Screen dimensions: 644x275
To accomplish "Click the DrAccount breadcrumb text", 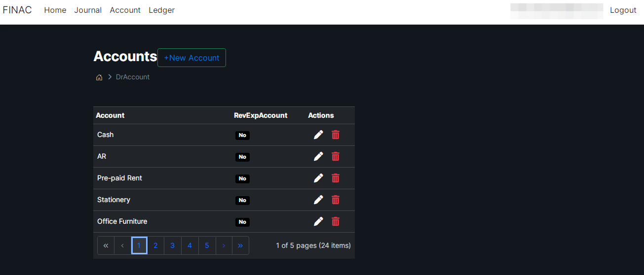I will [132, 77].
